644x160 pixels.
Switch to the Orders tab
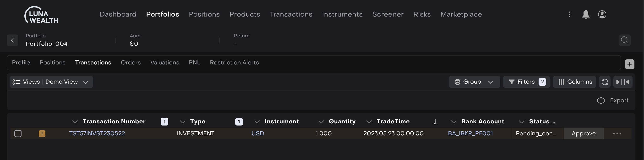click(x=131, y=62)
